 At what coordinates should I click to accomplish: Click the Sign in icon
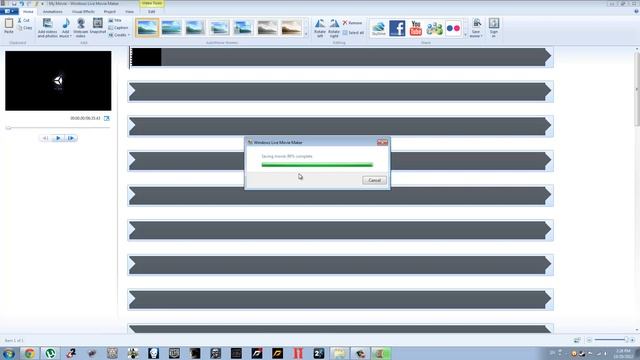[x=494, y=24]
